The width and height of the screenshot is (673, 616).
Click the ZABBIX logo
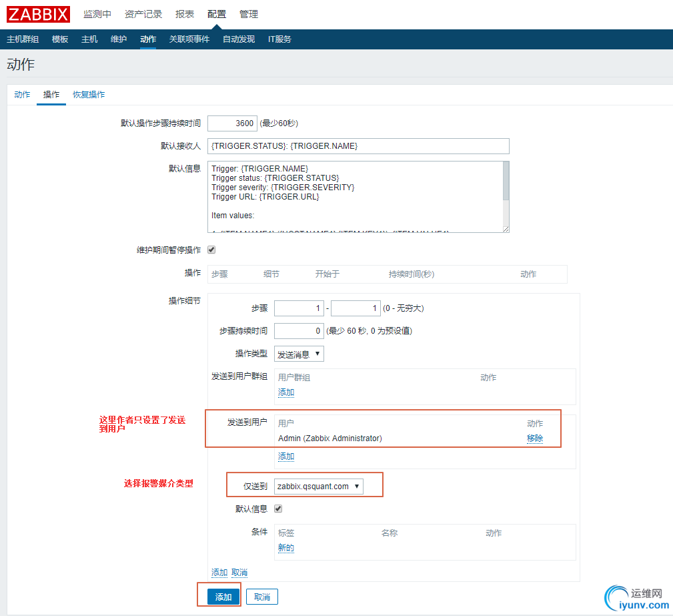(x=38, y=14)
